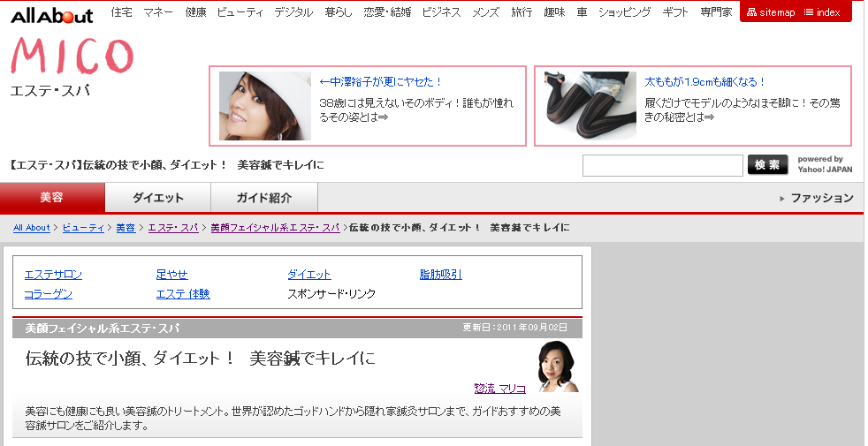The image size is (868, 446).
Task: Click the 検索 search button
Action: pyautogui.click(x=767, y=165)
